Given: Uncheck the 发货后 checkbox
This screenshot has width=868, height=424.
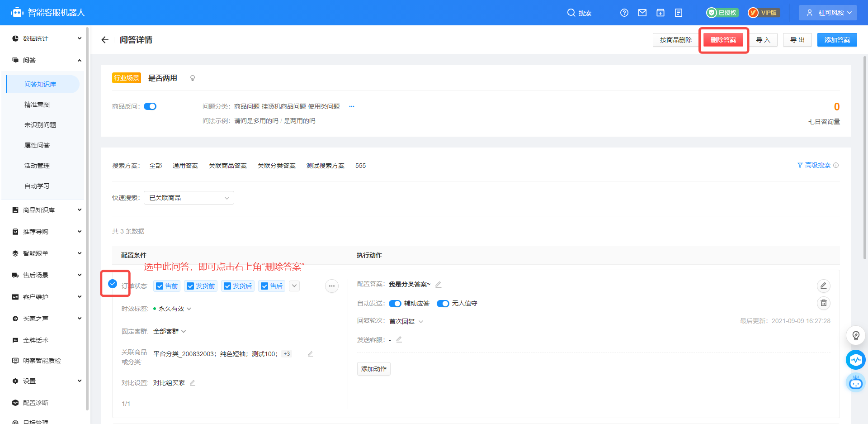Looking at the screenshot, I should pyautogui.click(x=227, y=286).
